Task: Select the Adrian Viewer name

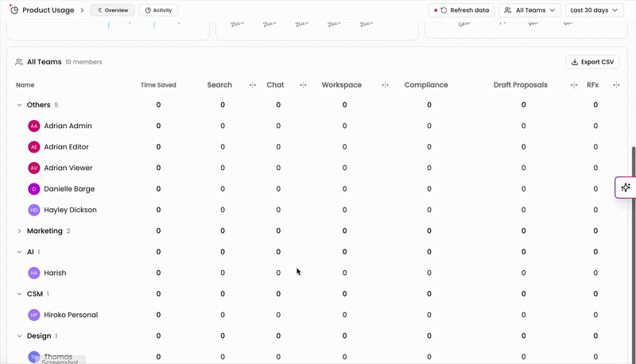Action: (68, 168)
